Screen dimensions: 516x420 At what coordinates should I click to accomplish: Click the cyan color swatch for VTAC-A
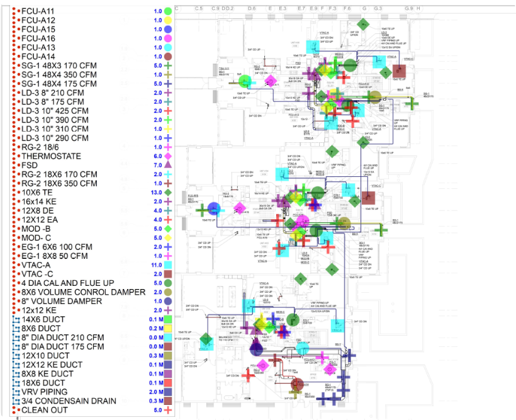(169, 265)
